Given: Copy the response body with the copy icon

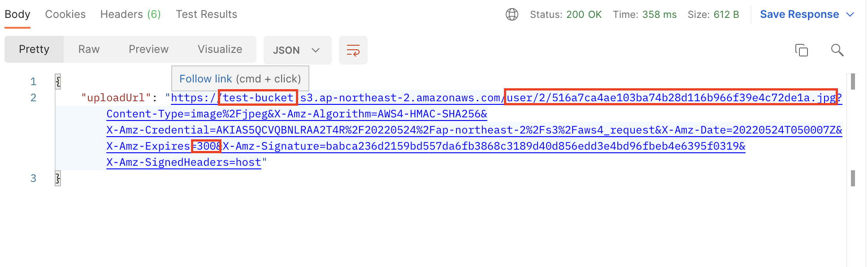Looking at the screenshot, I should click(801, 50).
